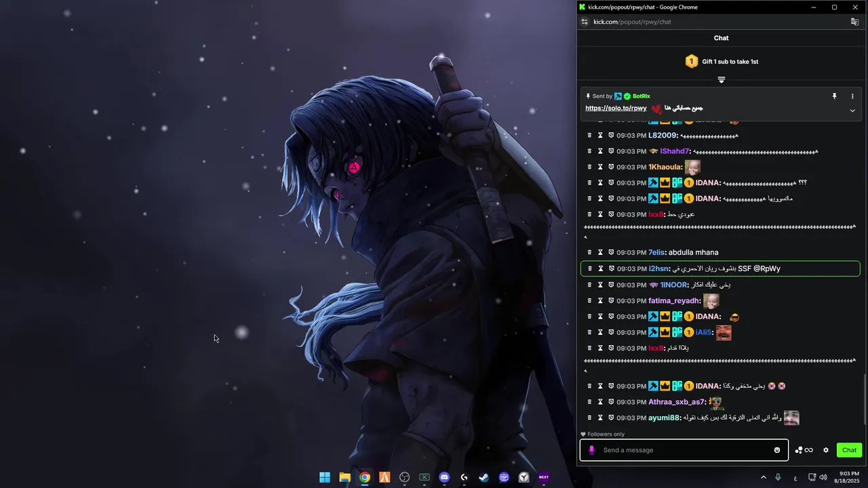This screenshot has height=488, width=868.
Task: Click the purple microphone icon in chat input
Action: click(x=591, y=450)
